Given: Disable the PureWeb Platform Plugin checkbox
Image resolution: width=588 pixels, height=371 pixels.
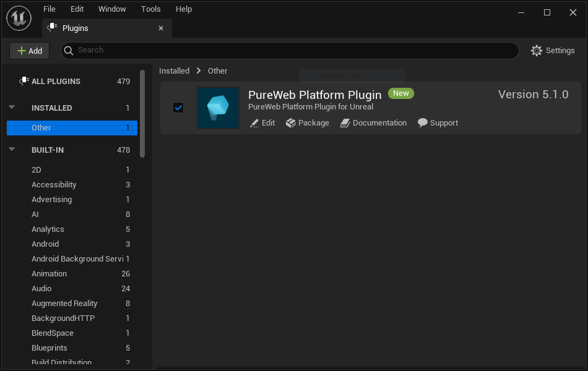Looking at the screenshot, I should tap(178, 108).
